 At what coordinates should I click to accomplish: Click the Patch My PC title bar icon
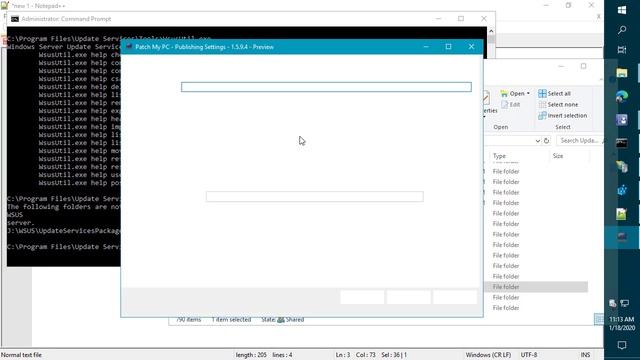pos(129,47)
